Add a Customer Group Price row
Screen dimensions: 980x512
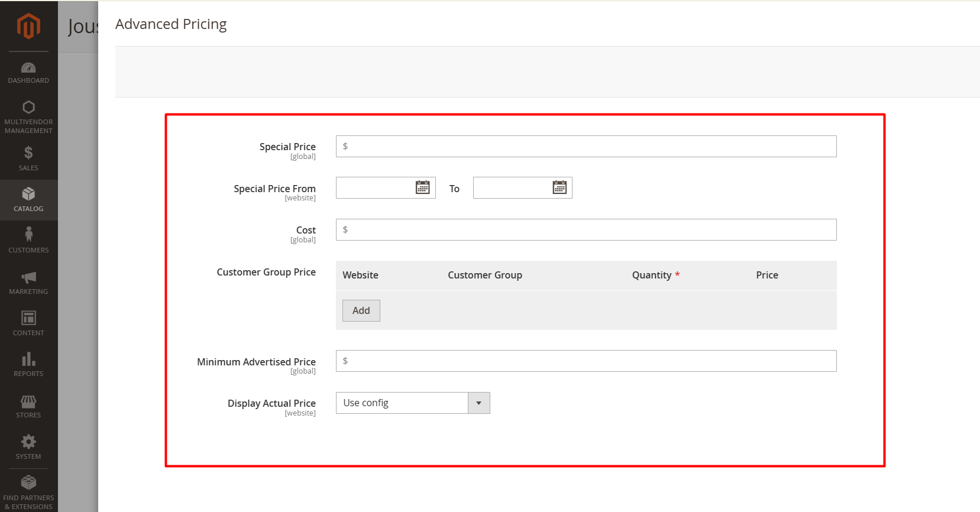point(361,311)
